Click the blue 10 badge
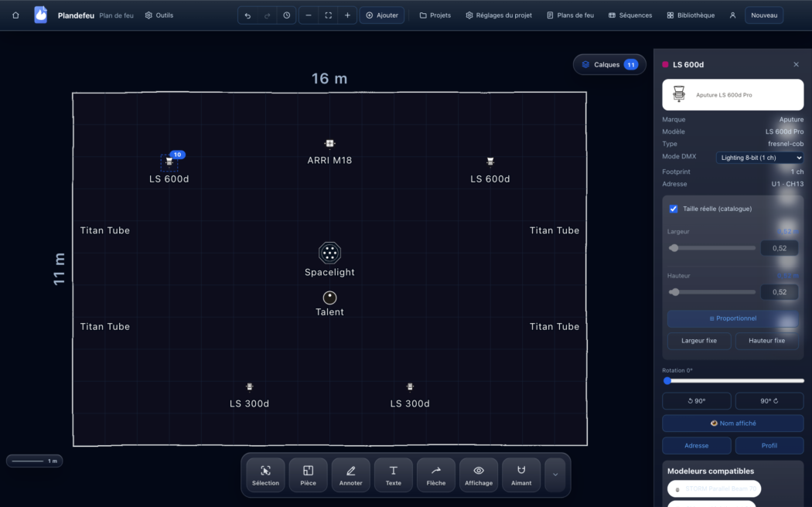The width and height of the screenshot is (812, 507). [178, 155]
